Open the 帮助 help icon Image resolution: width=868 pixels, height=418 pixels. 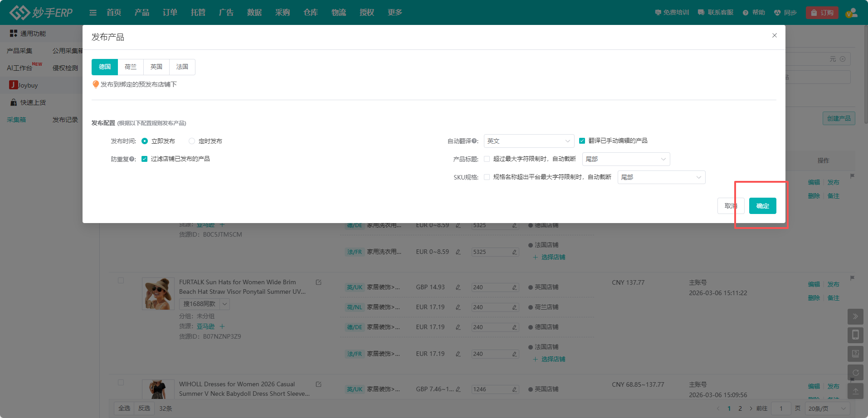(x=746, y=13)
